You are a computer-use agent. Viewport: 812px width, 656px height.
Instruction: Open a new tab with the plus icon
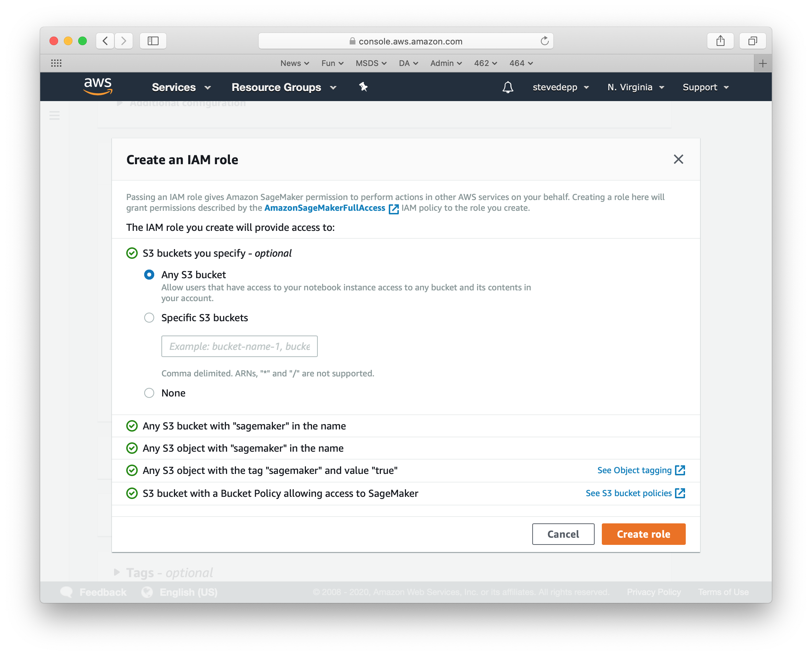click(x=763, y=63)
